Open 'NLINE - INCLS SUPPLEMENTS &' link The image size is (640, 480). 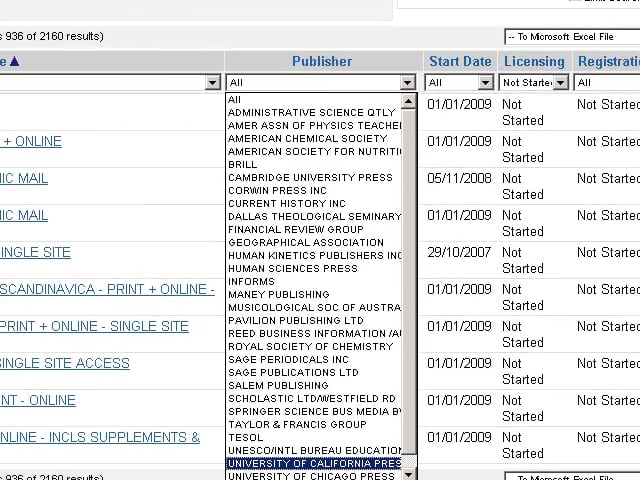100,438
